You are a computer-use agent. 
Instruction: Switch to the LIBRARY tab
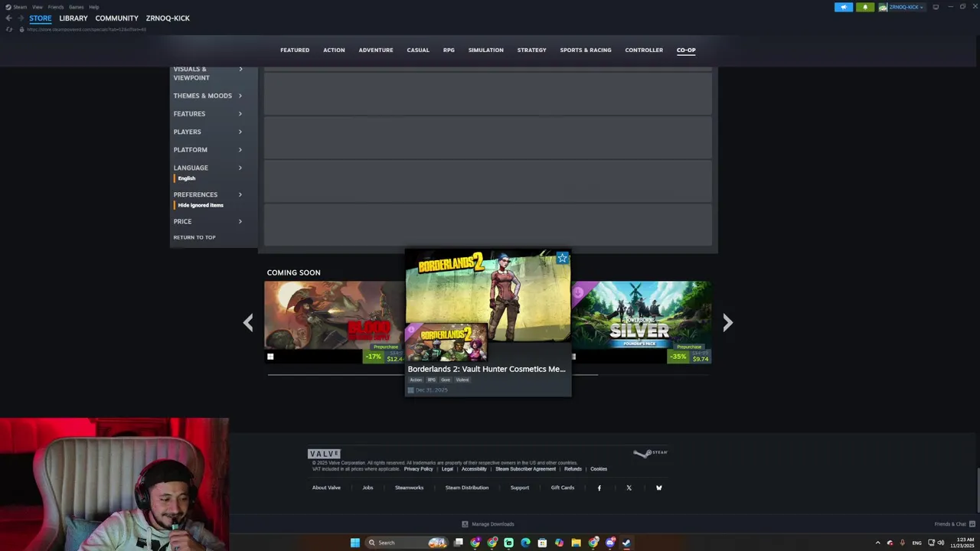point(73,18)
